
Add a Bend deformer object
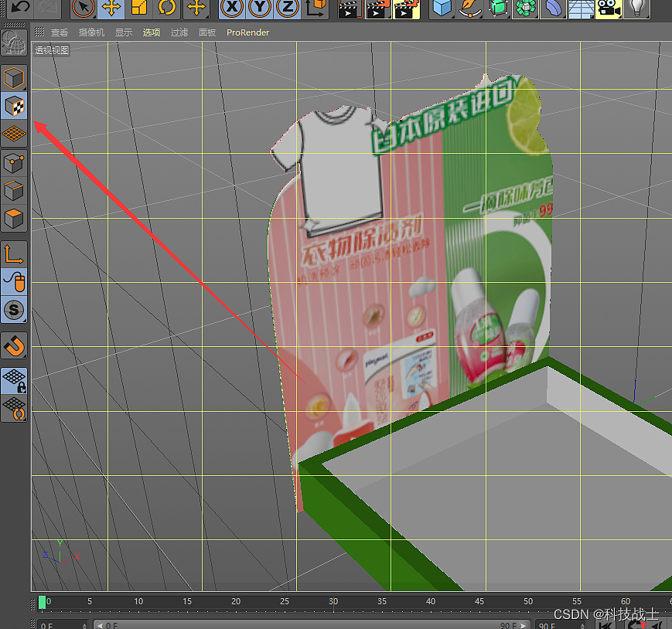click(553, 8)
